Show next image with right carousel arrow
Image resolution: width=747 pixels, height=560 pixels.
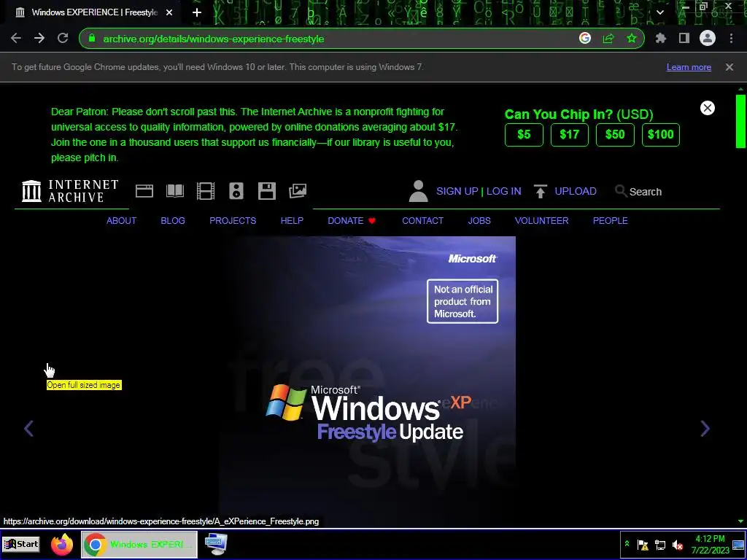click(x=705, y=429)
